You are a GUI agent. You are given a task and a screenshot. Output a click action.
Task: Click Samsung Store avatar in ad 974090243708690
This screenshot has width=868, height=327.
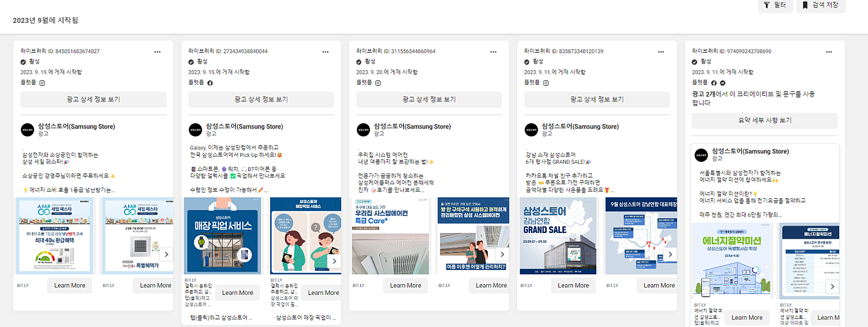[701, 155]
